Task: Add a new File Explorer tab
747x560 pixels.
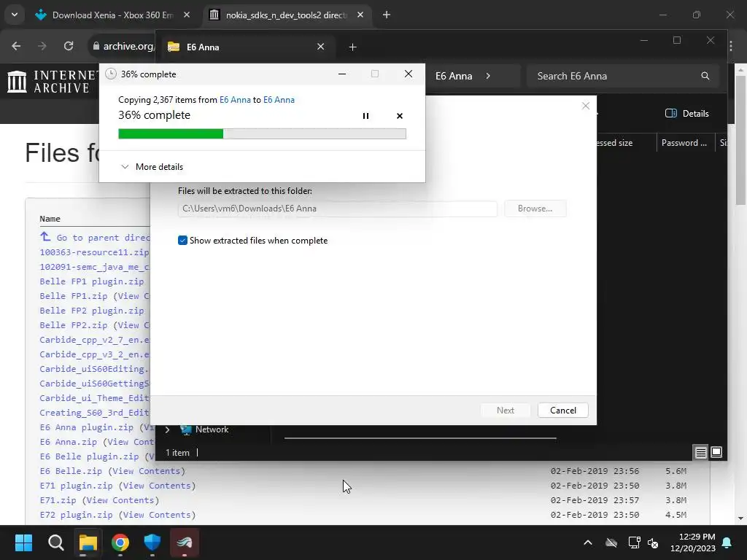Action: click(352, 47)
